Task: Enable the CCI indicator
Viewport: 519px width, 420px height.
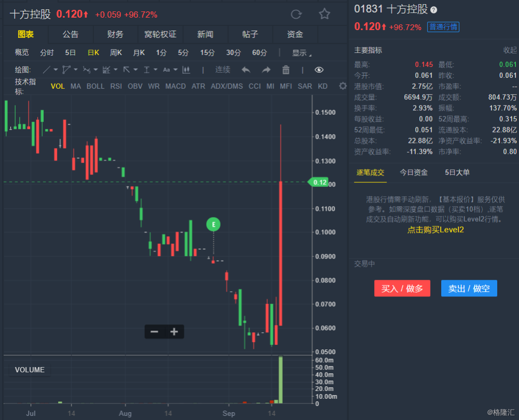Action: point(254,86)
